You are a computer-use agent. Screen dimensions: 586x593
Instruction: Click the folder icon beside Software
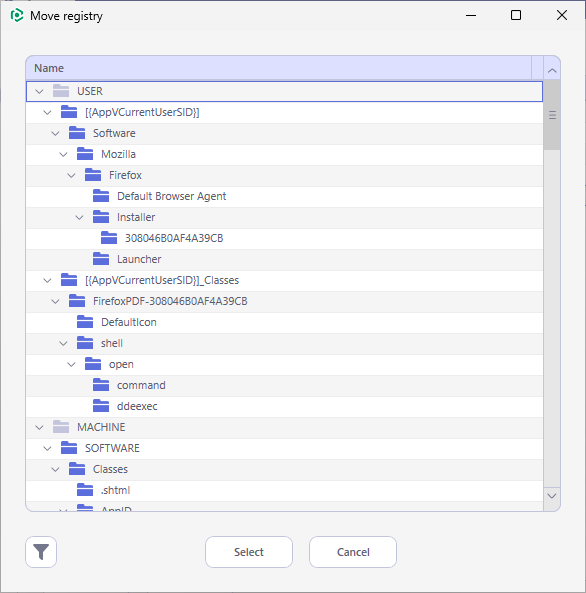click(x=77, y=133)
